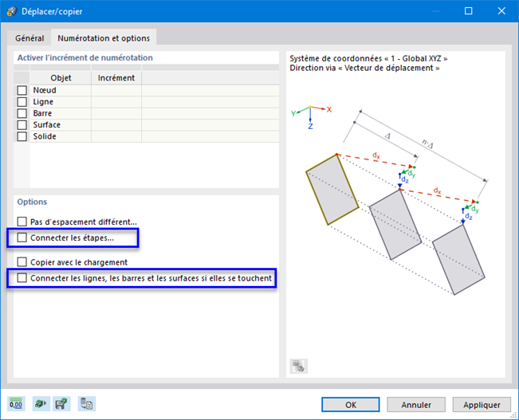Click the Incrément column header
The width and height of the screenshot is (519, 420).
116,78
